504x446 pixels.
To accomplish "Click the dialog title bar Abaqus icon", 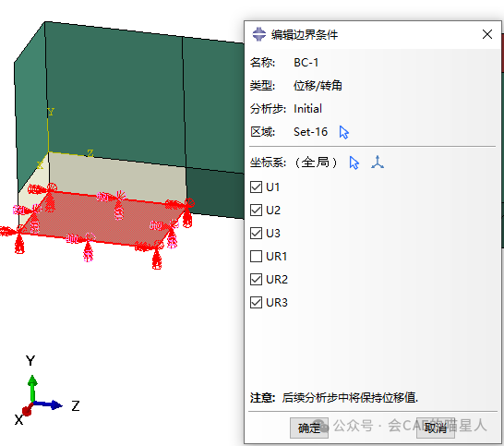I will (258, 34).
